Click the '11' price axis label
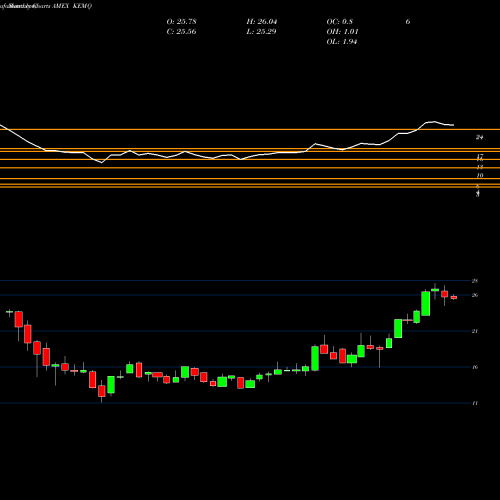This screenshot has height=500, width=500. click(x=475, y=403)
